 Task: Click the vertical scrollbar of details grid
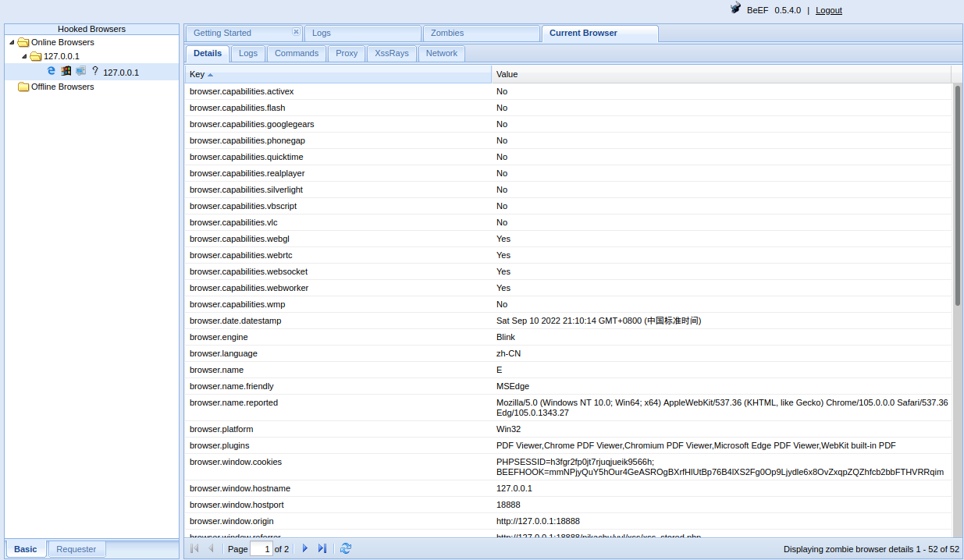(x=957, y=195)
